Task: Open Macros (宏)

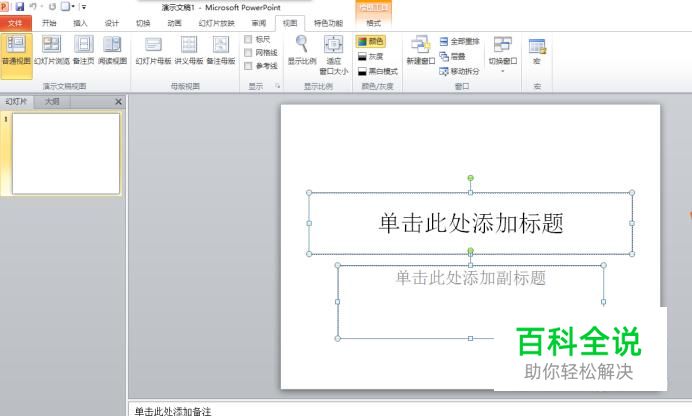Action: point(537,50)
